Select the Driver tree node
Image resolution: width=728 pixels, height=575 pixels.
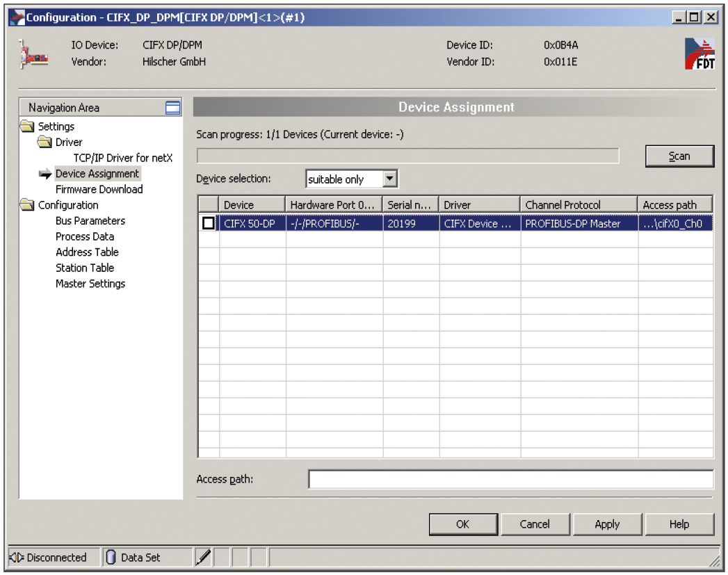pos(69,142)
